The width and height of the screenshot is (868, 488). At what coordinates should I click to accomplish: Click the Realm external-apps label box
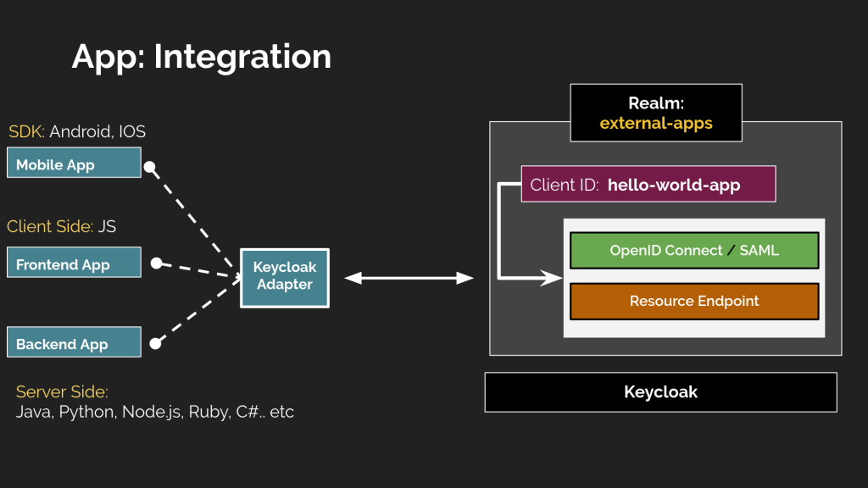[x=655, y=113]
